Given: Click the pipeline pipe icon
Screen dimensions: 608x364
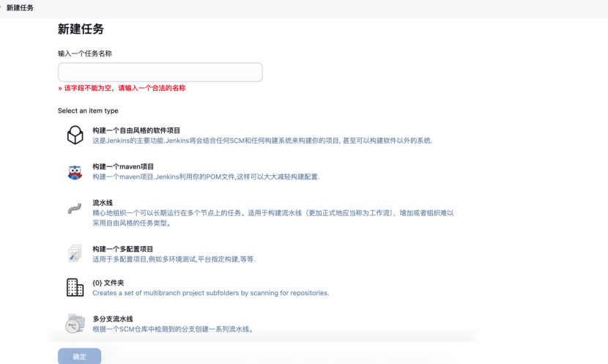Looking at the screenshot, I should pos(75,209).
